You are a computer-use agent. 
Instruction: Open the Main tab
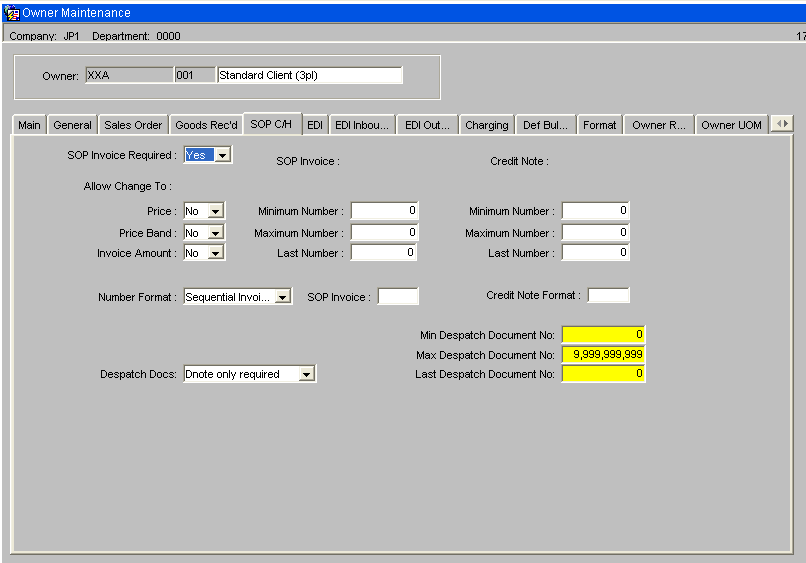coord(29,125)
